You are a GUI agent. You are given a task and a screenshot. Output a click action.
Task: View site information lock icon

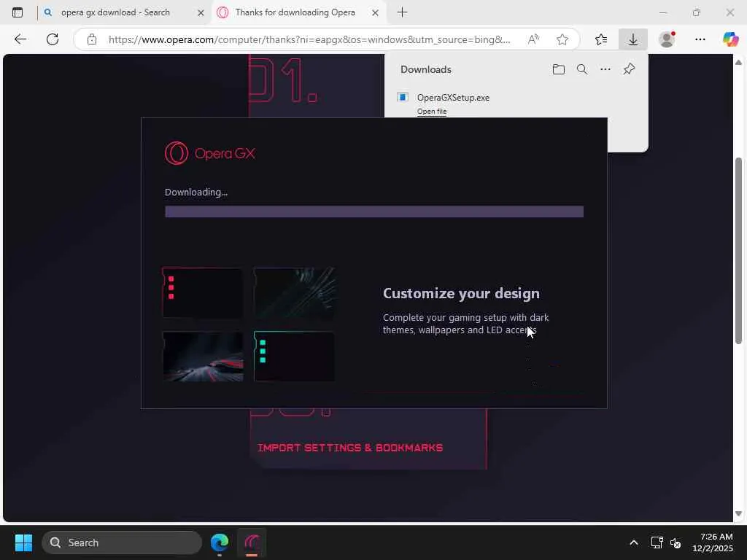point(92,39)
